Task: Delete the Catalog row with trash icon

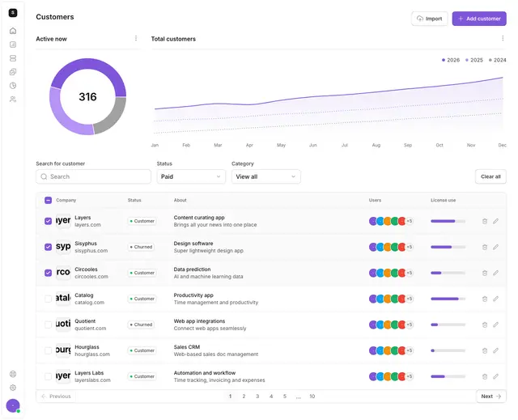Action: 485,299
